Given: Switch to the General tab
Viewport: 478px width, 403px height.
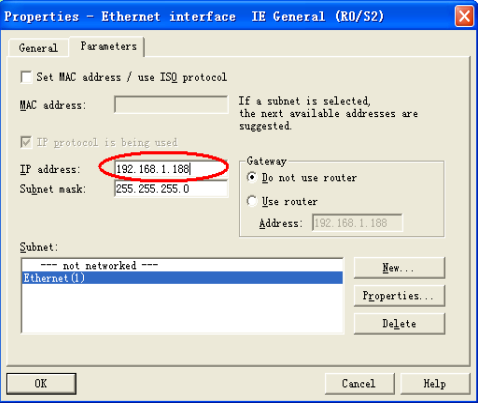Looking at the screenshot, I should tap(38, 48).
